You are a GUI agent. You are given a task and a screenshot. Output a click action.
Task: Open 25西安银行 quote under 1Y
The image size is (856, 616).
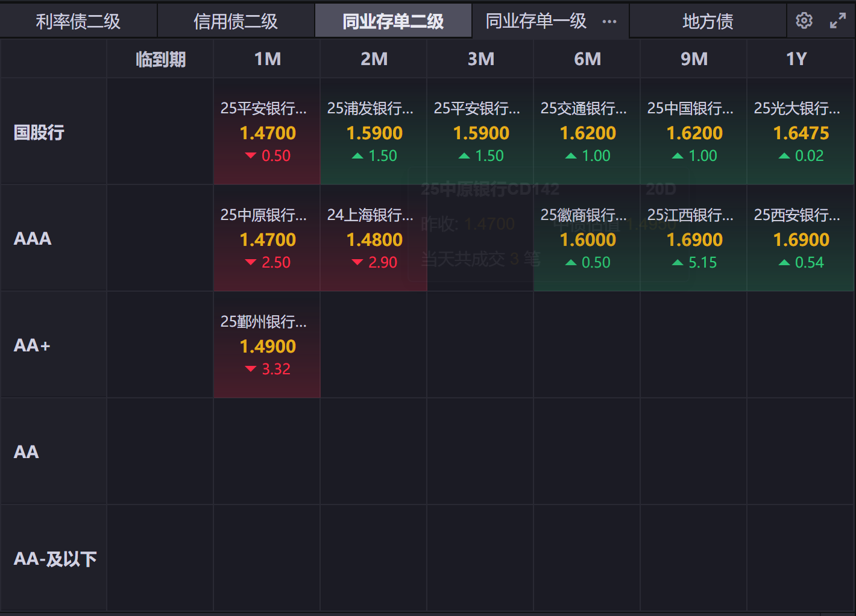[801, 239]
